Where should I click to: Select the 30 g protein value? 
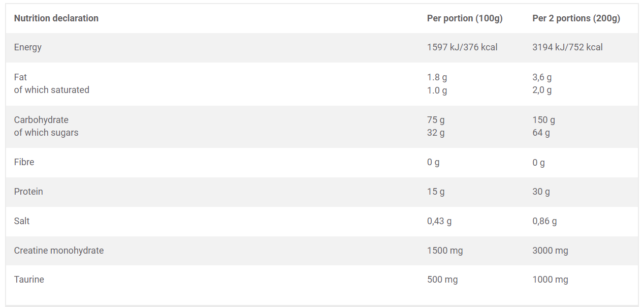(x=541, y=192)
